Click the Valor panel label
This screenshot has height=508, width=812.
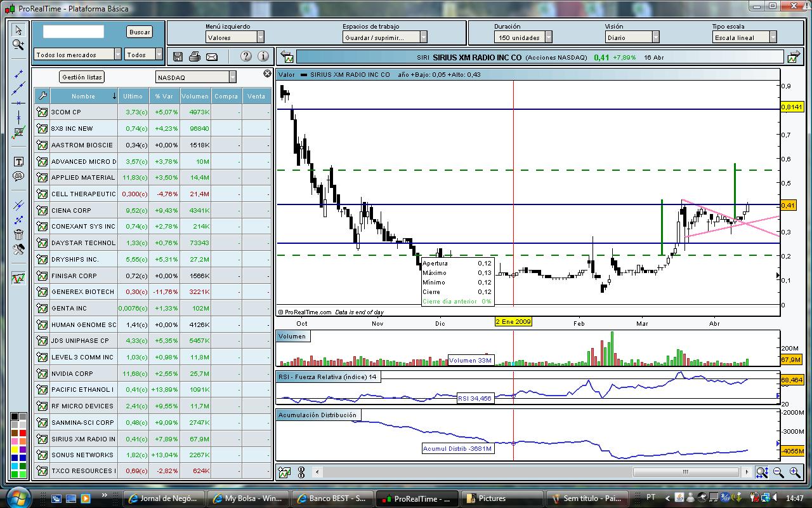coord(287,74)
